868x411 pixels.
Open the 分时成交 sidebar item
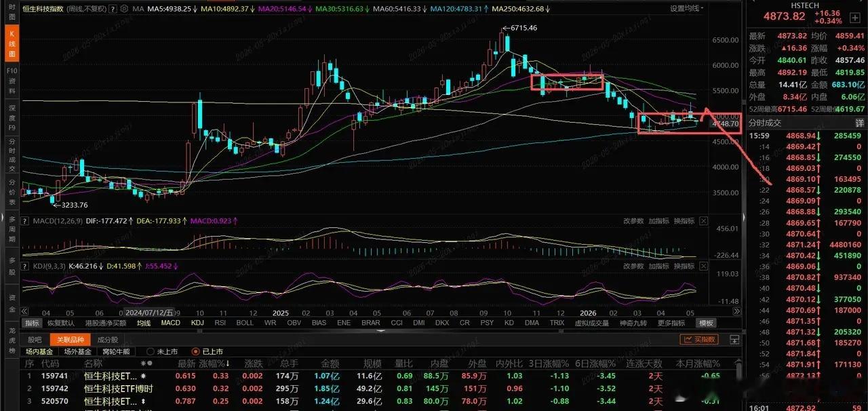(12, 155)
